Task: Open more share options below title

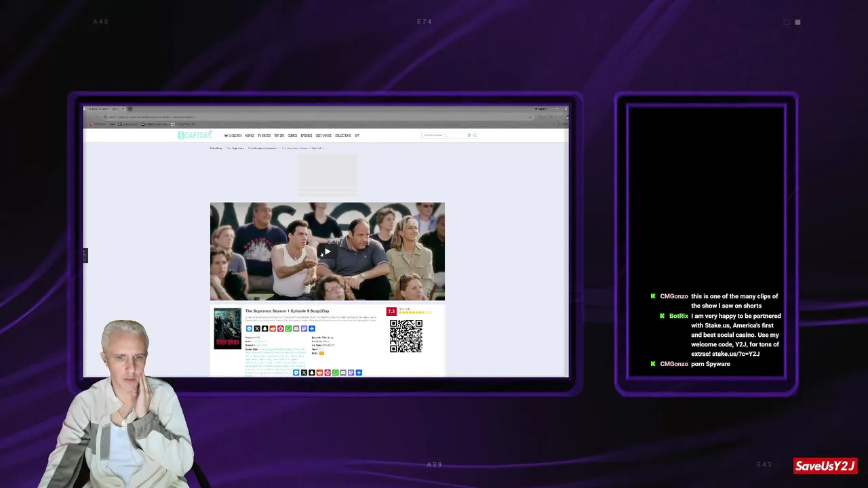Action: 312,329
